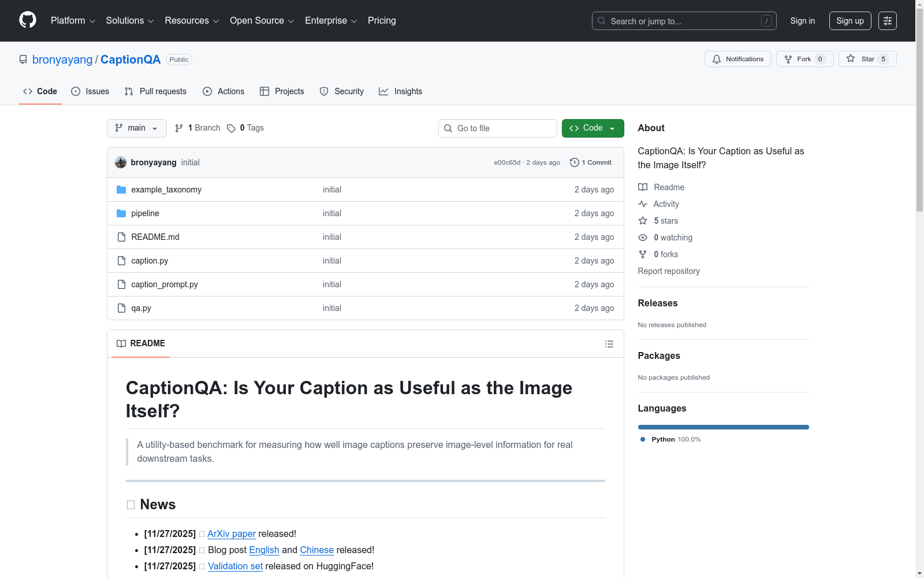Select the Code tab

click(x=40, y=91)
